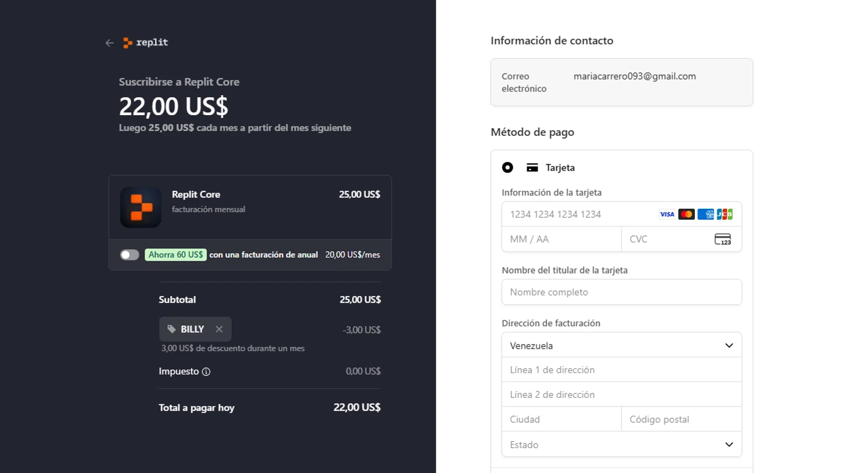
Task: Click the tag icon on BILLY coupon
Action: click(171, 329)
